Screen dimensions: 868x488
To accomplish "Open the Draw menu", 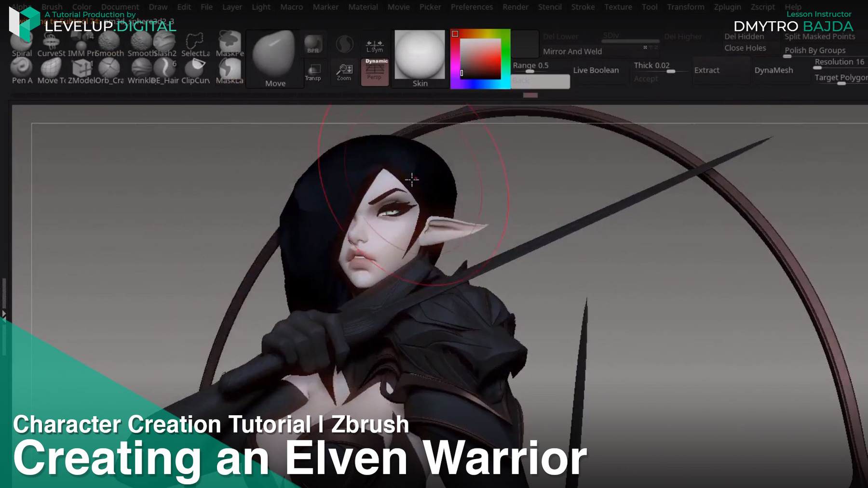I will coord(158,7).
